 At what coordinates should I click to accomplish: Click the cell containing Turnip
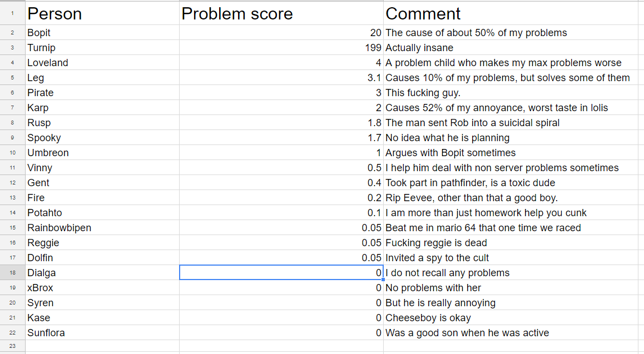(102, 48)
